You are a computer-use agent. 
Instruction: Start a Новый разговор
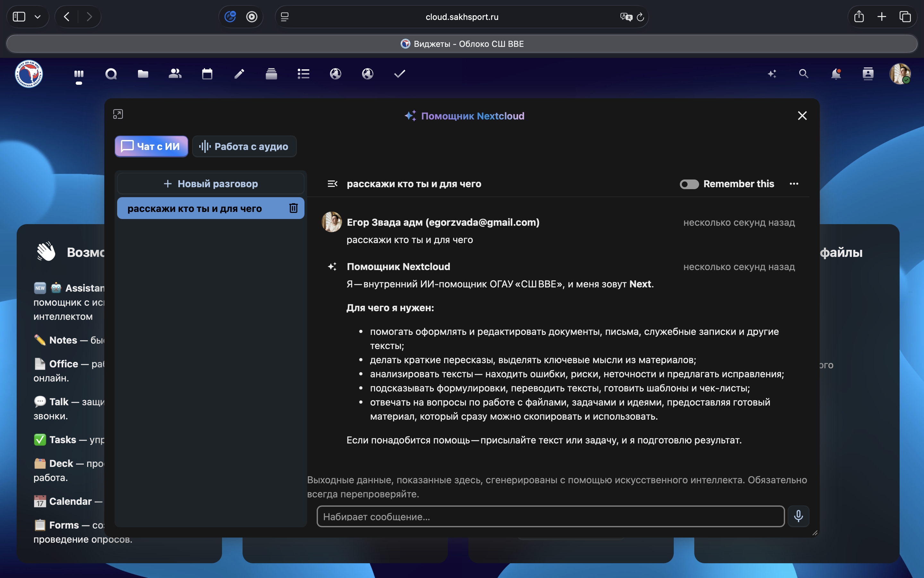click(211, 184)
